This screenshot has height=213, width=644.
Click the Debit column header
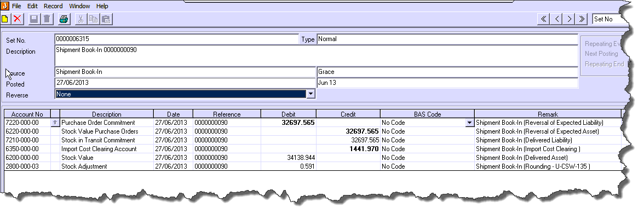click(x=288, y=114)
